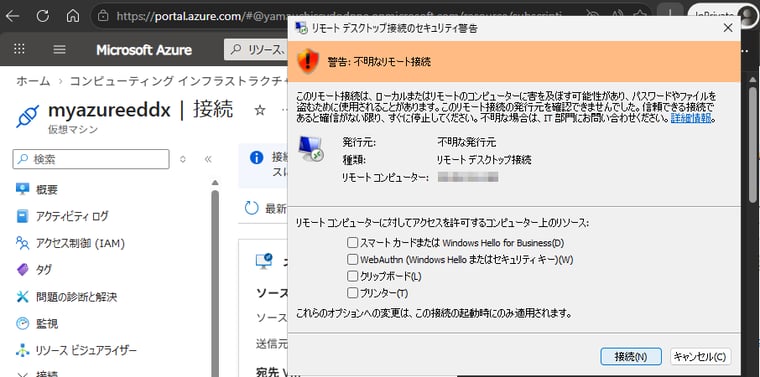Click the 不明な発行元 value text

(467, 142)
